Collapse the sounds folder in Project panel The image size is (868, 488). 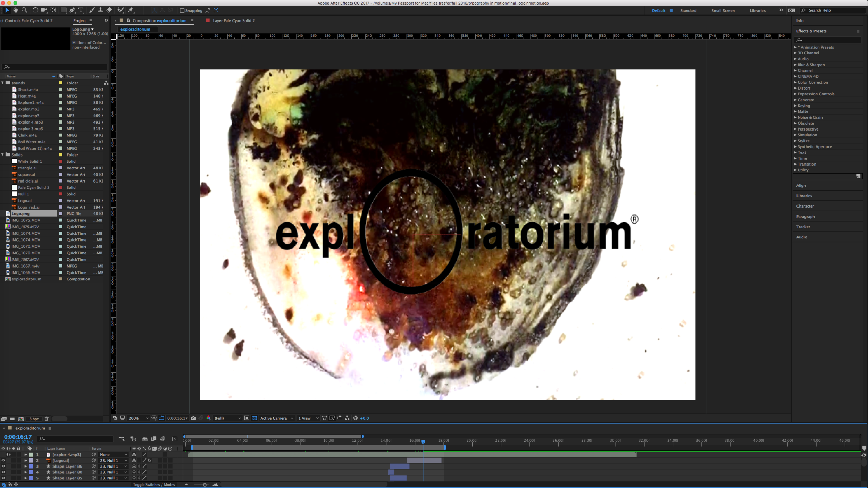point(3,83)
